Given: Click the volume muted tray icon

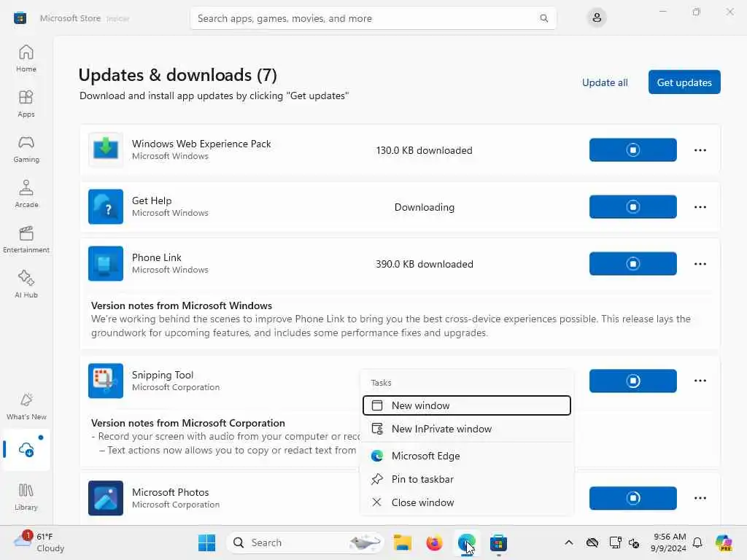Looking at the screenshot, I should point(634,542).
